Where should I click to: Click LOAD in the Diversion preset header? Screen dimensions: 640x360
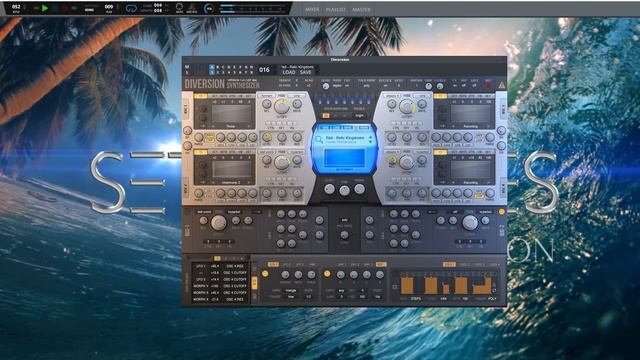(x=289, y=72)
